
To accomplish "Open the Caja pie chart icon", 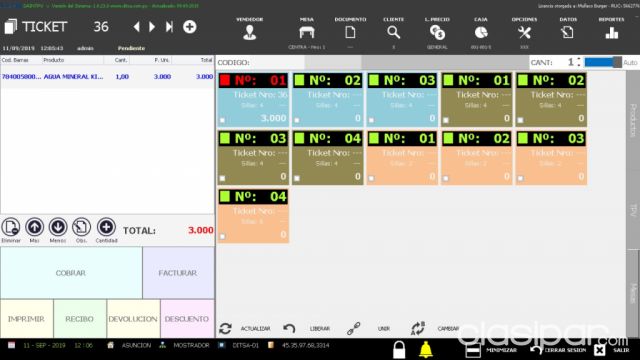I will tap(481, 33).
